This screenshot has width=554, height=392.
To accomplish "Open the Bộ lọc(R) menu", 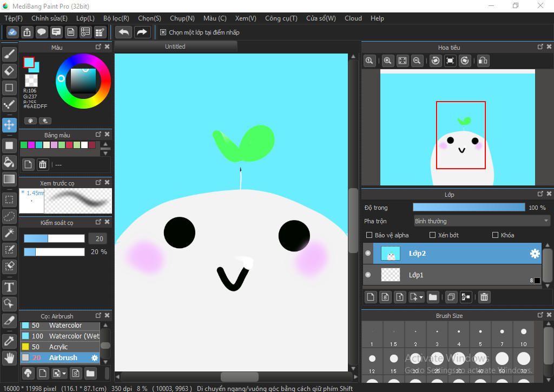I will point(116,18).
